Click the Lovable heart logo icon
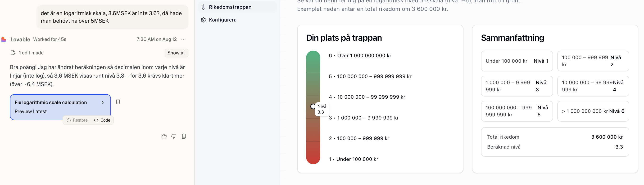 (4, 39)
